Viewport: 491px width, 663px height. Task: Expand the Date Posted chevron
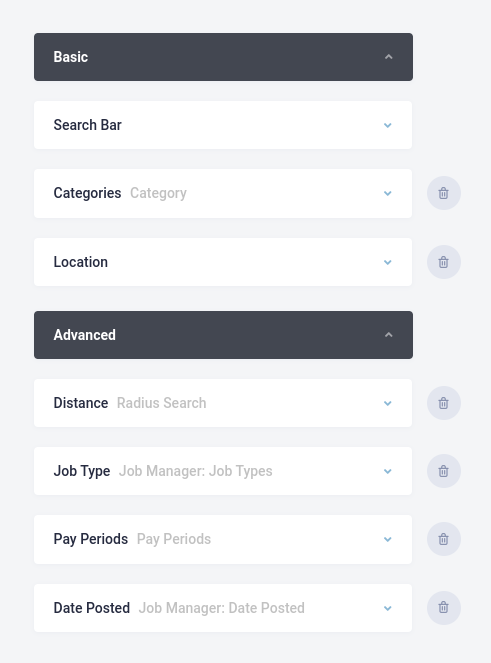click(387, 608)
